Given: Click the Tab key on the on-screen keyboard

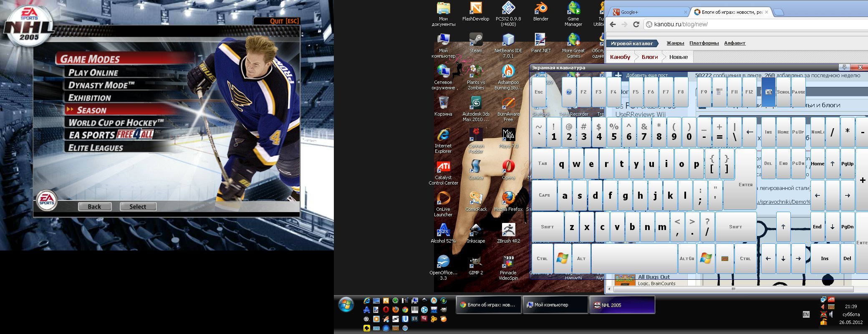Looking at the screenshot, I should click(542, 163).
